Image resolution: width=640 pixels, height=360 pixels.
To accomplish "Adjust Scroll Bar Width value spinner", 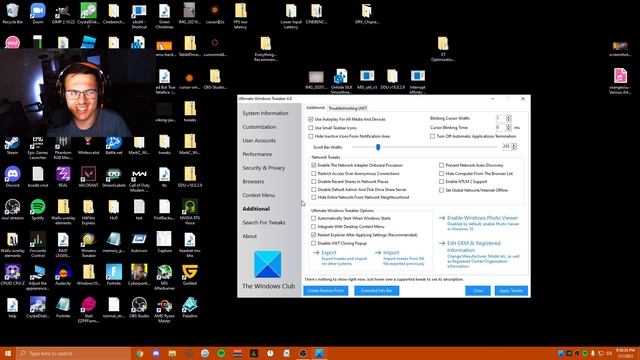I will (x=514, y=147).
